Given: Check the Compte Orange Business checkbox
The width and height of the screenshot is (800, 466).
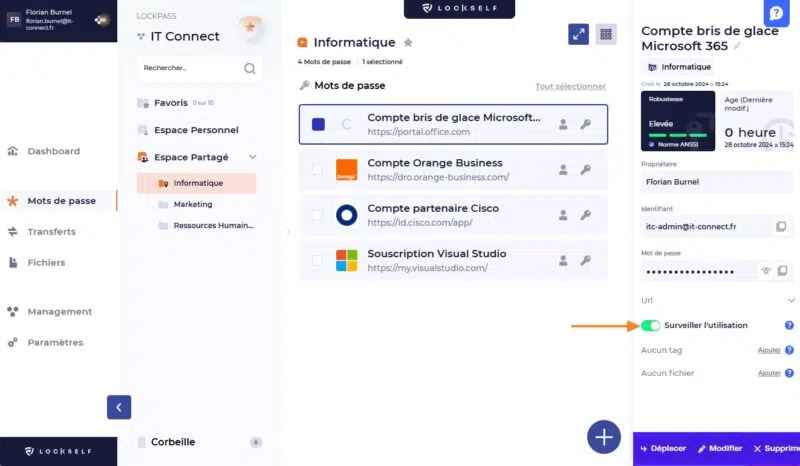Looking at the screenshot, I should [317, 169].
